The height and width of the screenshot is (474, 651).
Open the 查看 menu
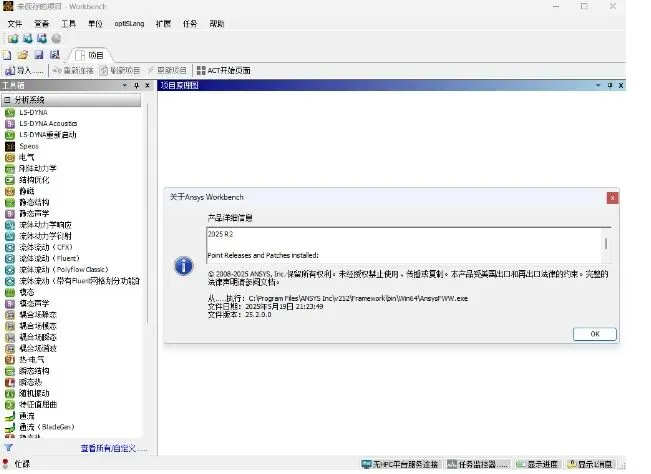pyautogui.click(x=42, y=24)
